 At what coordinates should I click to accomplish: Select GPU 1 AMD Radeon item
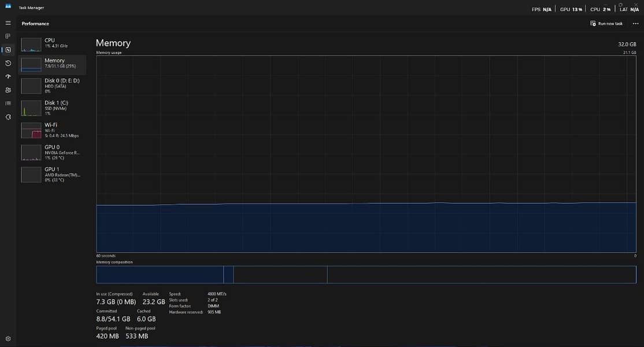pos(52,175)
